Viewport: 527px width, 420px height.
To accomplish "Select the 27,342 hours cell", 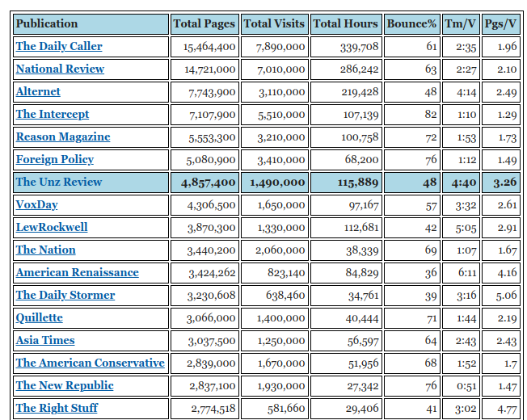I will (x=346, y=386).
